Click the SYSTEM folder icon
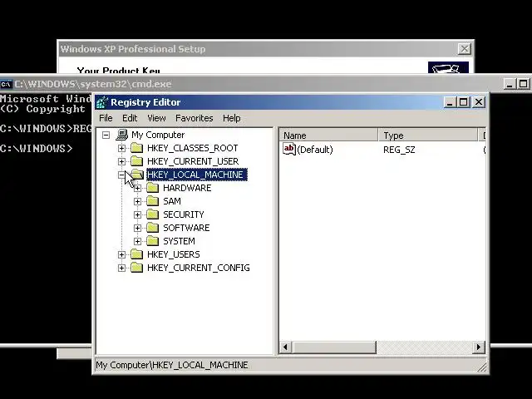The height and width of the screenshot is (399, 532). point(153,241)
